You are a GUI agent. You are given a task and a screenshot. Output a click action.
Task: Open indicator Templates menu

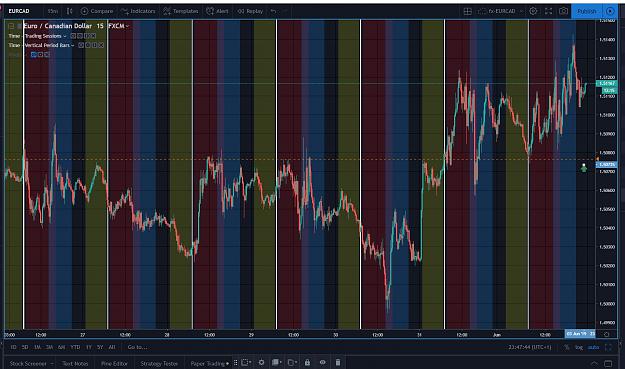(181, 11)
